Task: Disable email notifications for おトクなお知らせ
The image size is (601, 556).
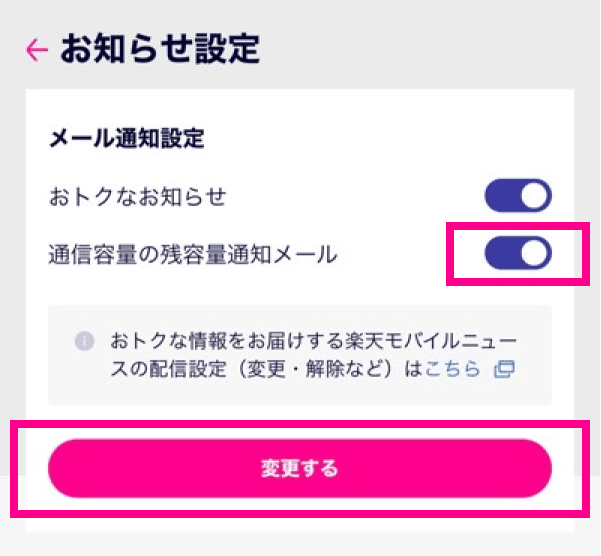Action: click(x=518, y=195)
